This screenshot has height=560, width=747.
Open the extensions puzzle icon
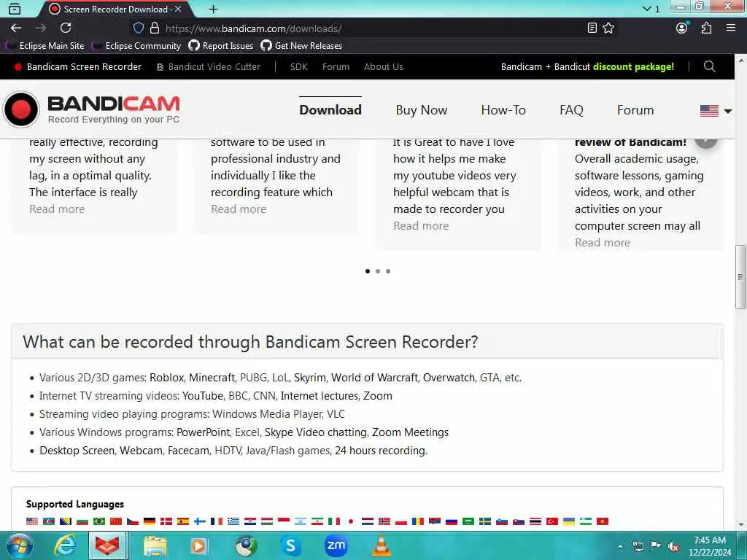tap(706, 28)
